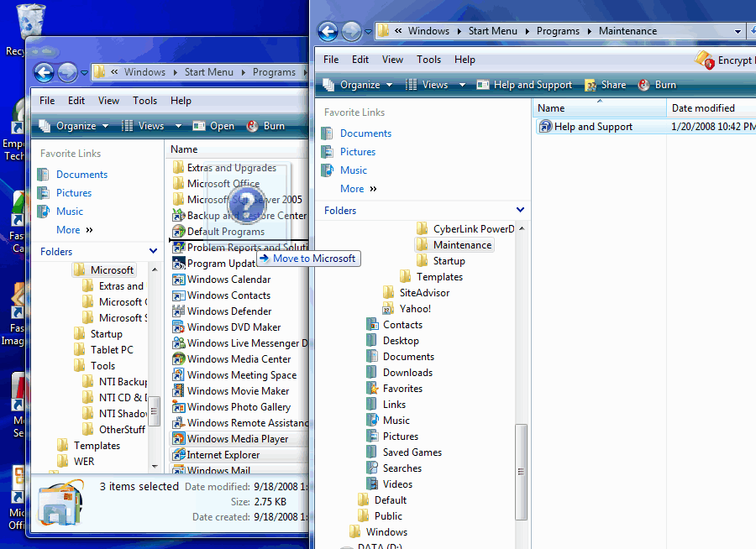
Task: Click Share in the Maintenance window toolbar
Action: [606, 85]
